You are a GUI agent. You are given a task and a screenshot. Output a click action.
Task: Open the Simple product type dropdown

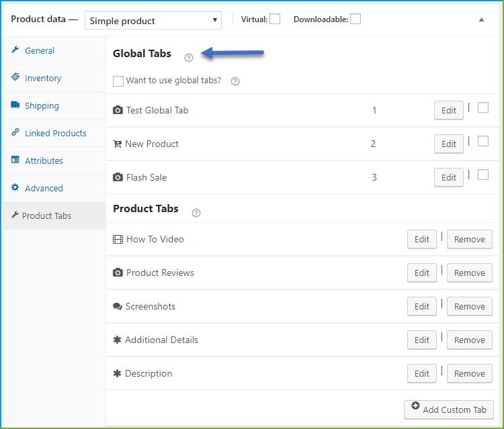click(x=153, y=21)
